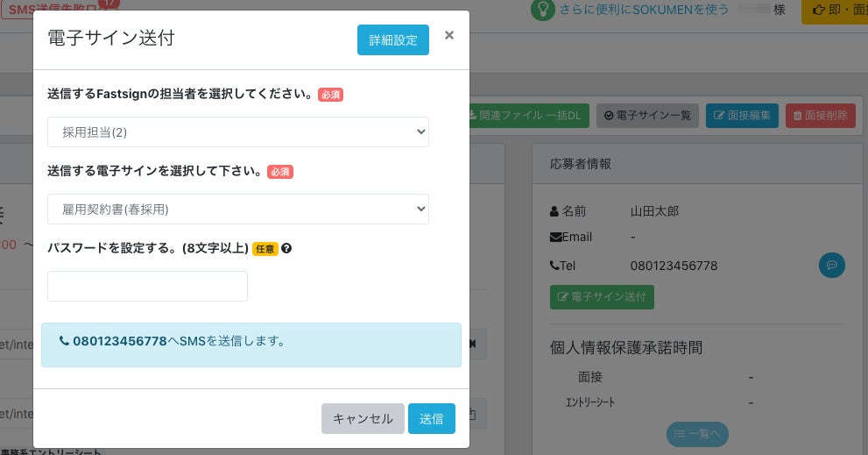Click the password input field
The height and width of the screenshot is (455, 868).
(x=147, y=287)
